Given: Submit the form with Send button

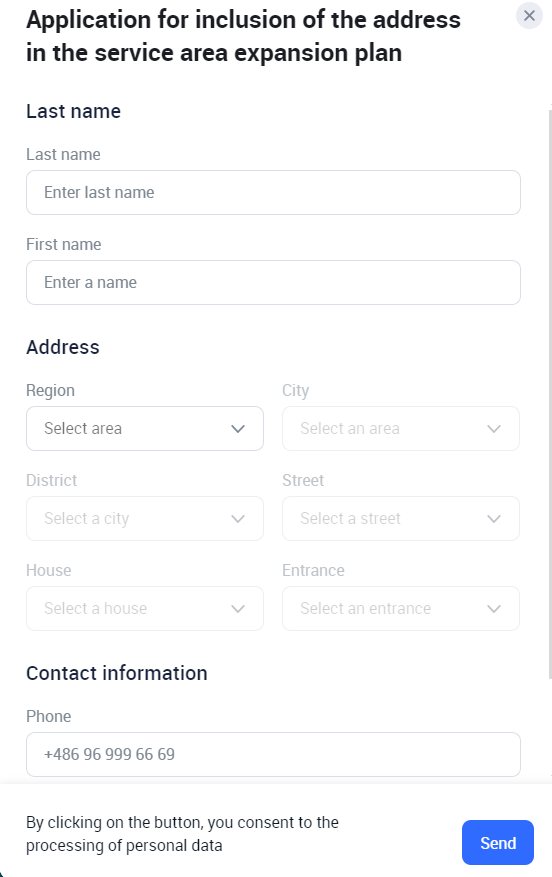Looking at the screenshot, I should point(498,842).
